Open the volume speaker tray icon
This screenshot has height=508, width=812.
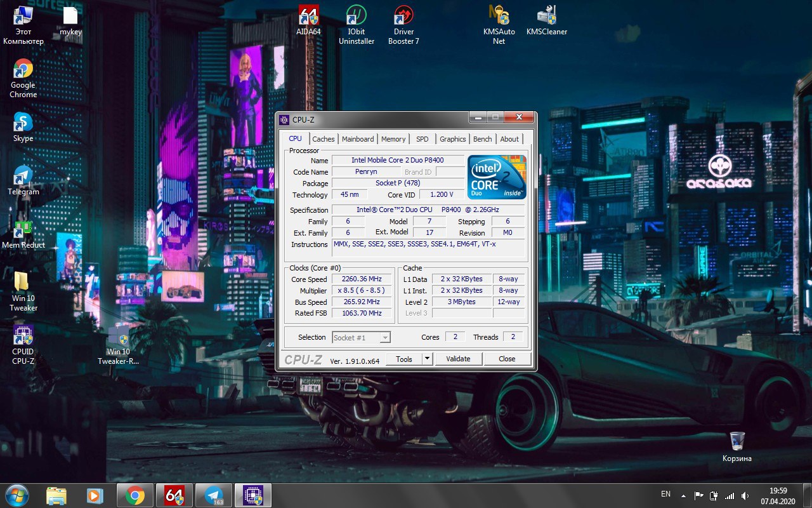coord(745,495)
